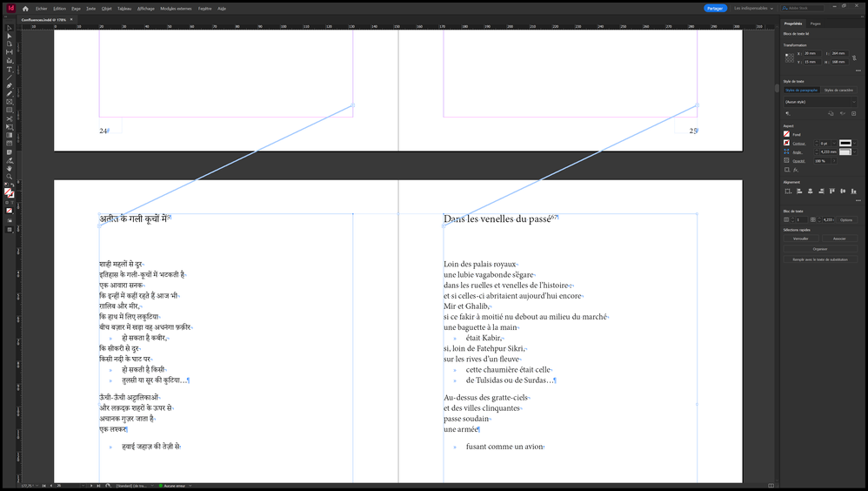Open the Tableau menu
The image size is (868, 491).
click(124, 9)
